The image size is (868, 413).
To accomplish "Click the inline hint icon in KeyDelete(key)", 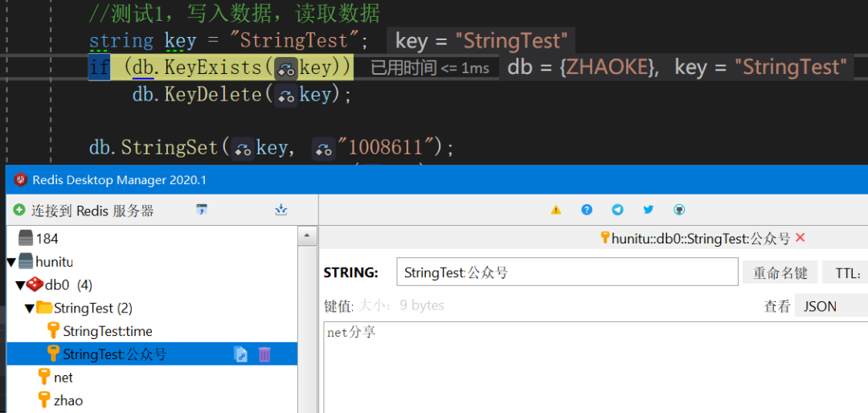I will click(x=285, y=96).
